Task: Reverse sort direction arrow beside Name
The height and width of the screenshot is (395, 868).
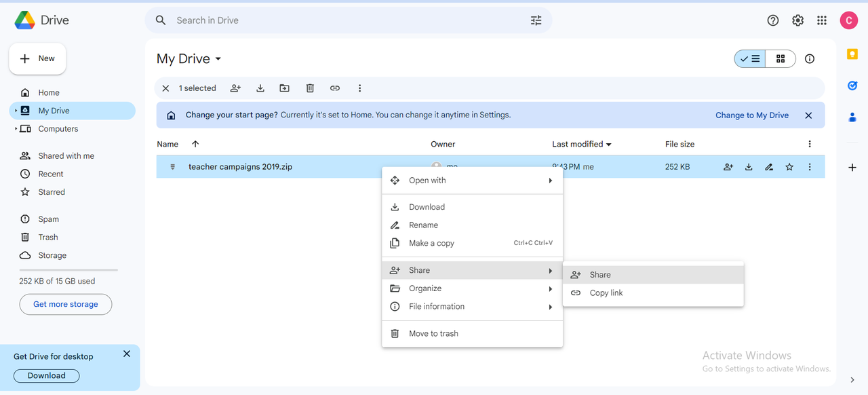Action: coord(195,144)
